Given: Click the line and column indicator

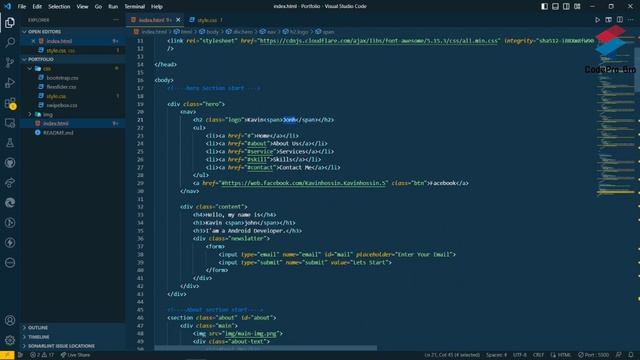Looking at the screenshot, I should (x=452, y=355).
